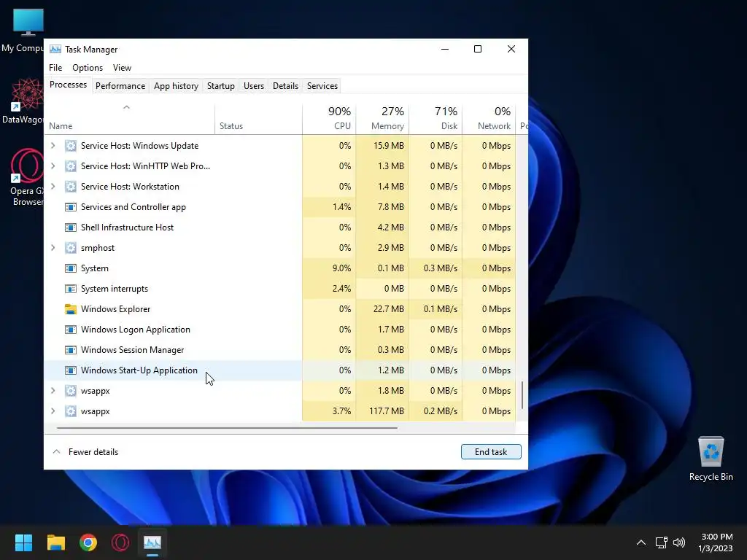Screen dimensions: 747x560
Task: Click the volume speaker icon in system tray
Action: [679, 542]
